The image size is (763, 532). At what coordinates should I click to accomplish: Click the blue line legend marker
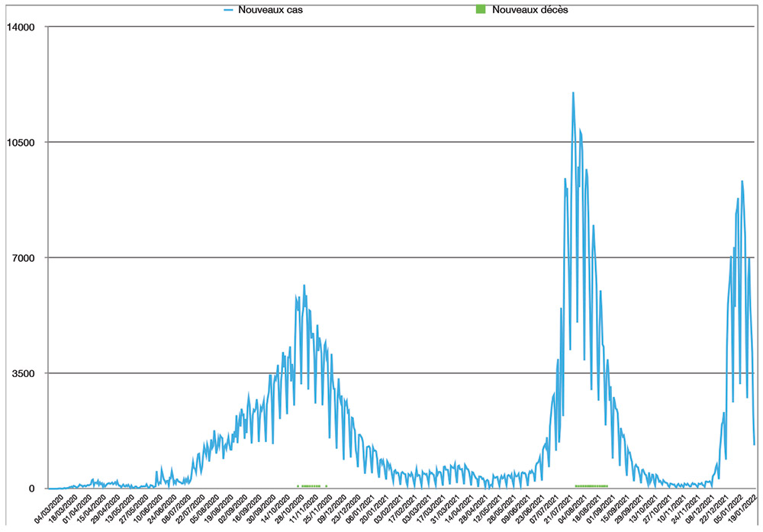point(230,10)
